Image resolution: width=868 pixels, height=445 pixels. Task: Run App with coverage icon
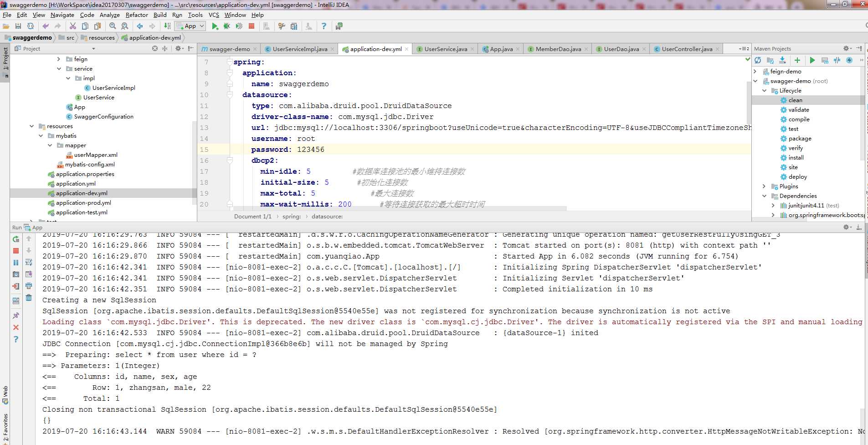click(239, 26)
